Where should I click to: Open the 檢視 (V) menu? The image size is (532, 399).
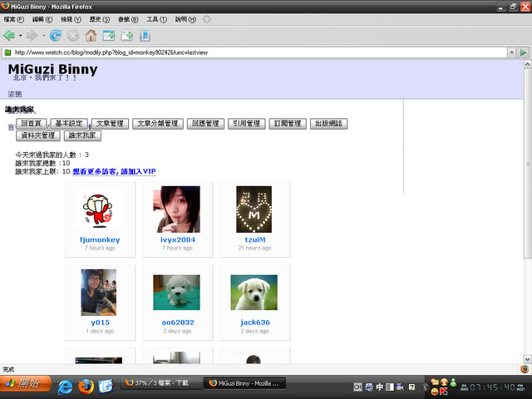click(x=71, y=19)
